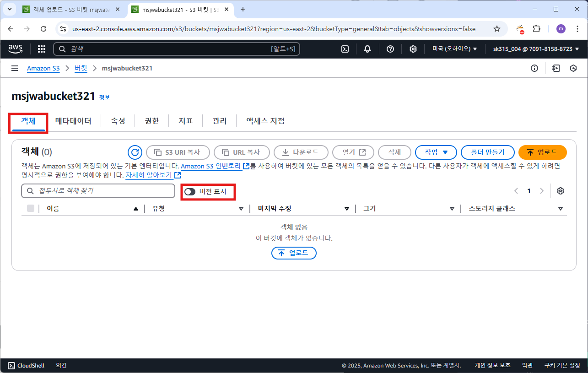Click the 열기 button

tap(353, 152)
